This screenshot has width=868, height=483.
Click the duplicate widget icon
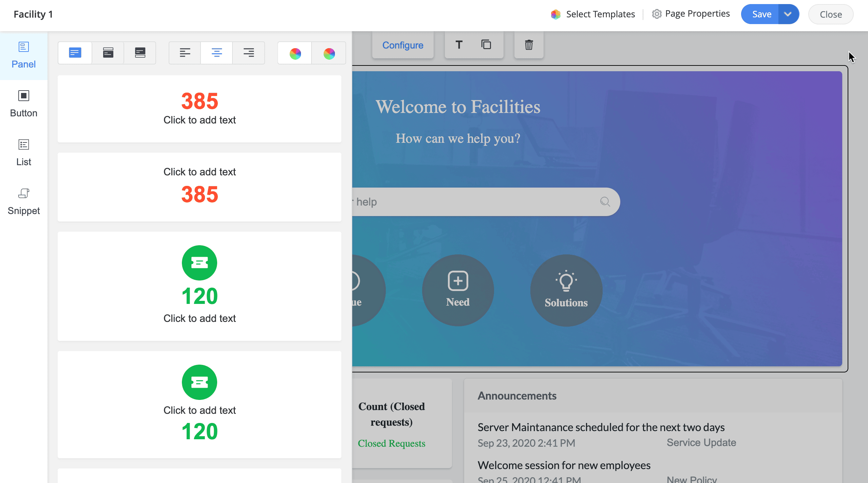486,45
